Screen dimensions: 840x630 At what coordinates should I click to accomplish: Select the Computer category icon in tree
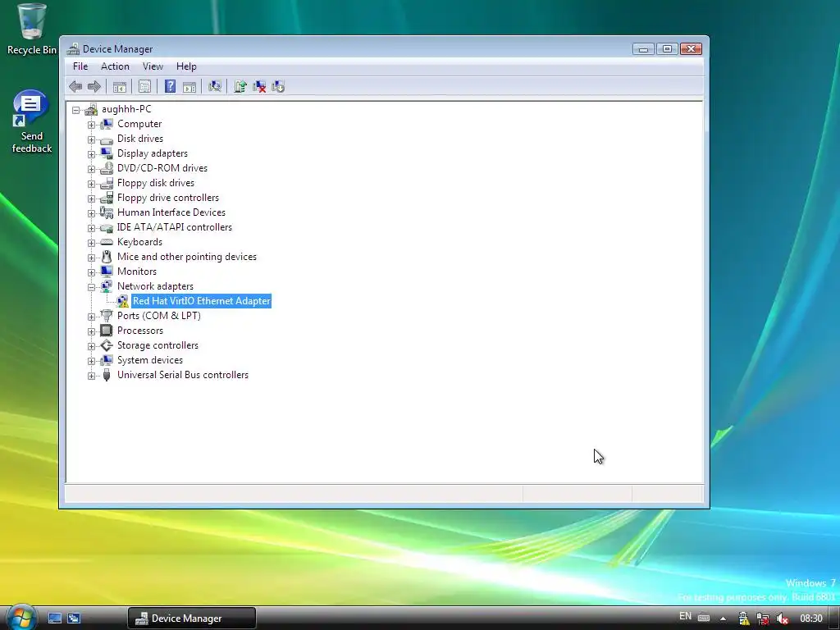[107, 124]
